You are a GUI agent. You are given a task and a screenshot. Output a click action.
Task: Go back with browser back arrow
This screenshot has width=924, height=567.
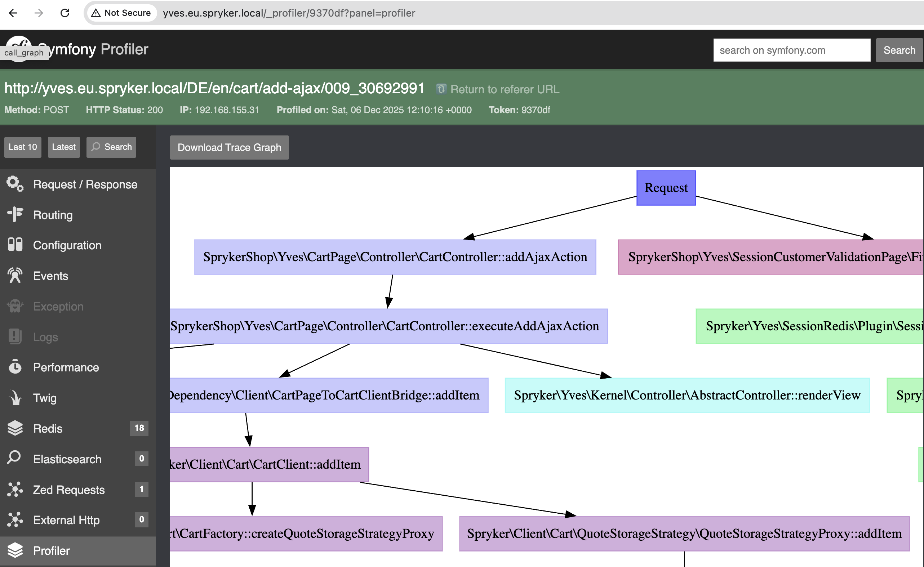point(13,13)
